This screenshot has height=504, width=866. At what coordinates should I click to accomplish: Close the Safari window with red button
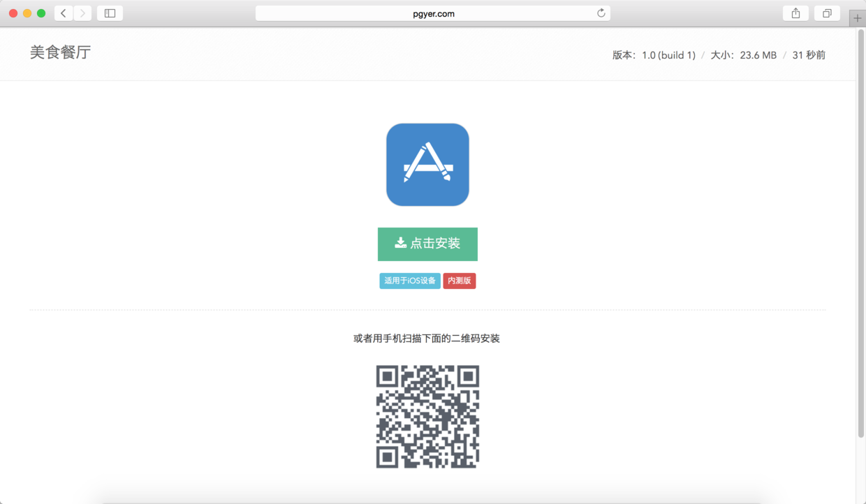(x=13, y=13)
